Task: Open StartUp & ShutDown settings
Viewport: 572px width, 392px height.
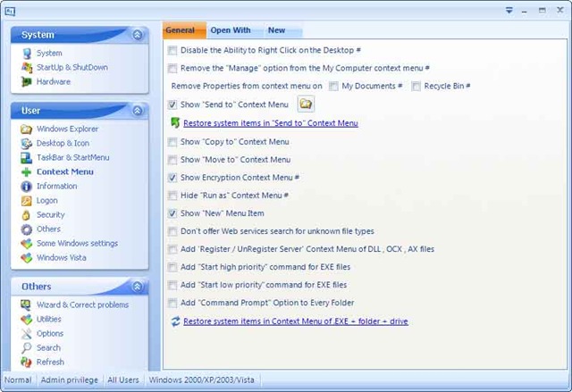Action: (71, 67)
